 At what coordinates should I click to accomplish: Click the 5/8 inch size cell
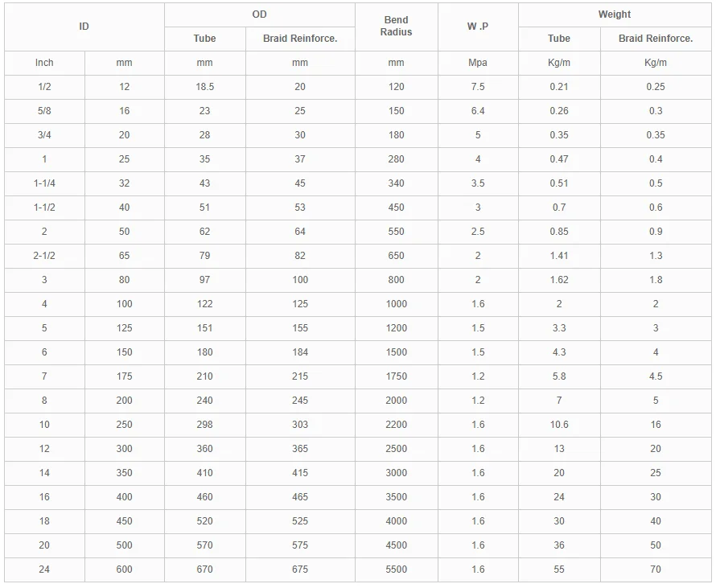[x=44, y=111]
